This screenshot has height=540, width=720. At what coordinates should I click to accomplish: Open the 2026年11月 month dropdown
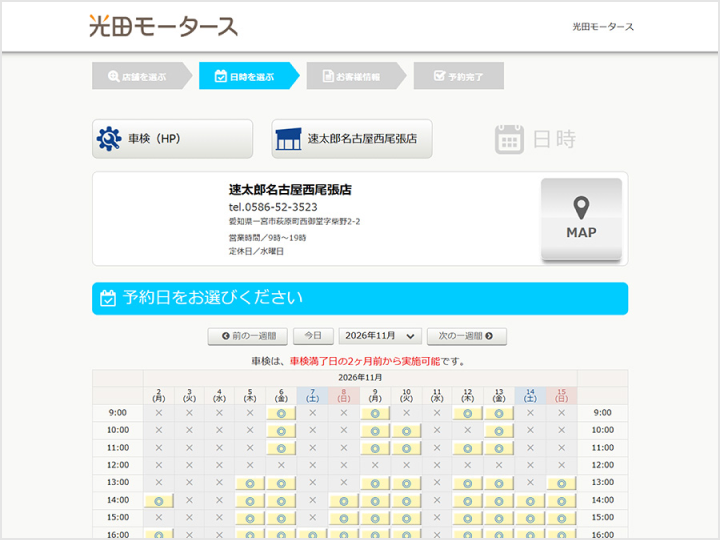(x=380, y=336)
